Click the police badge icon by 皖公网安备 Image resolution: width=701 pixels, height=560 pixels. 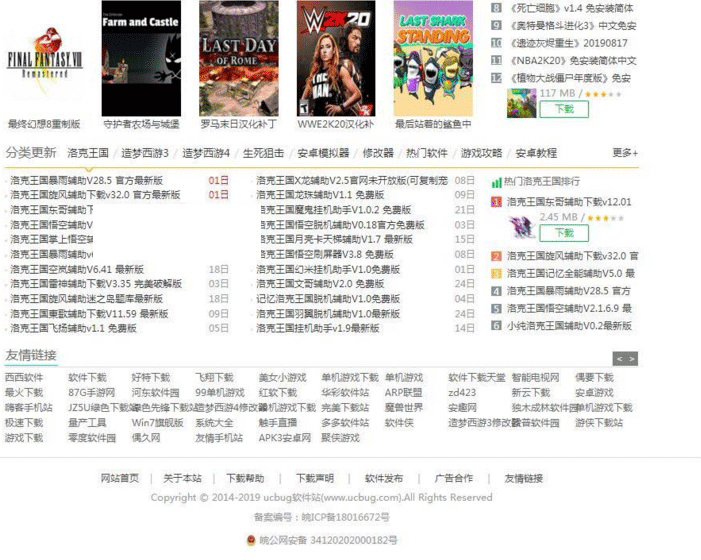pos(251,540)
